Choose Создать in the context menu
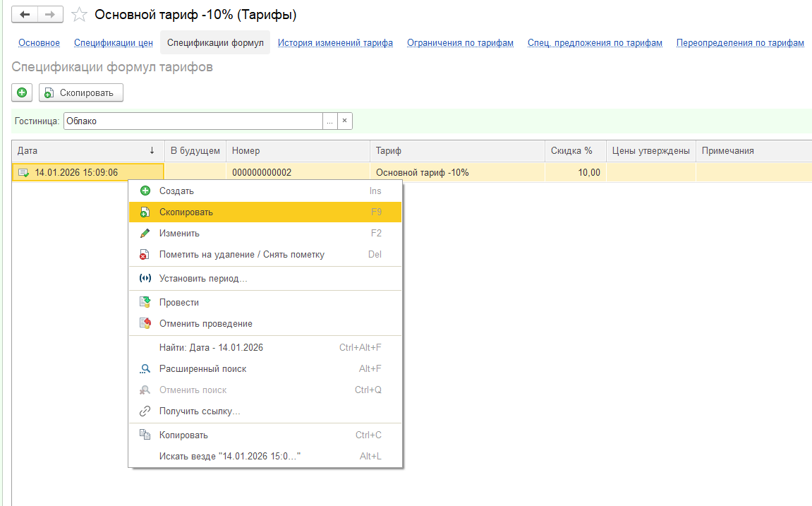This screenshot has width=812, height=506. (x=265, y=191)
